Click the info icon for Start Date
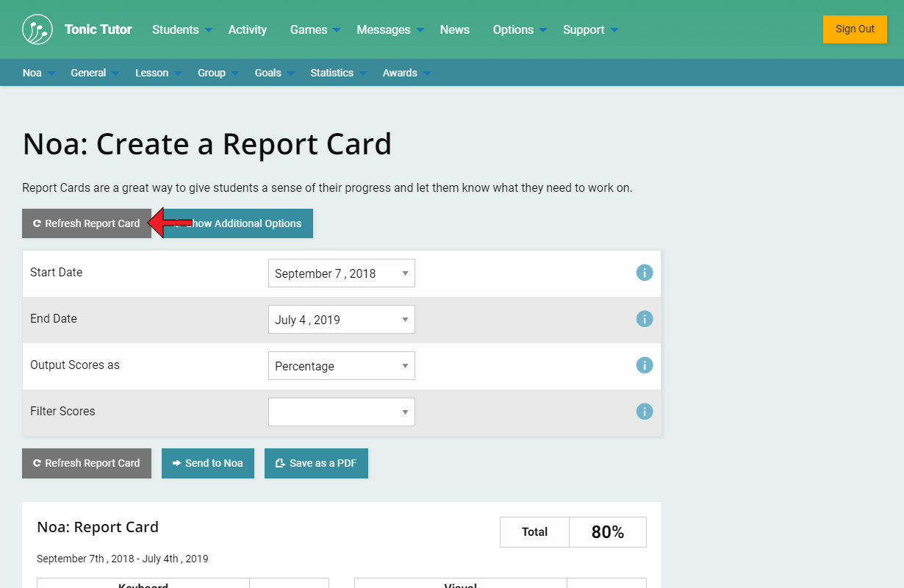This screenshot has width=904, height=588. [644, 273]
